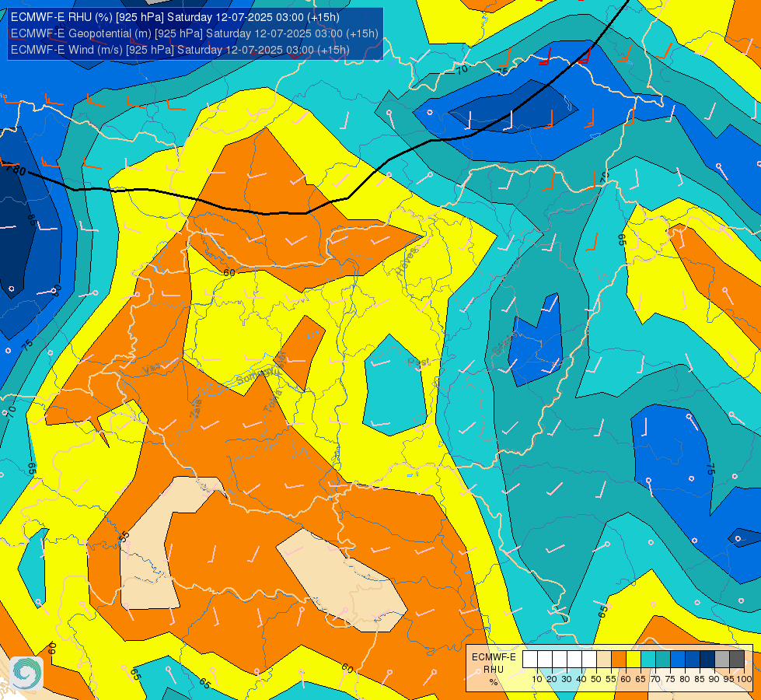Click the legend value 95
The image size is (761, 700).
pyautogui.click(x=729, y=679)
